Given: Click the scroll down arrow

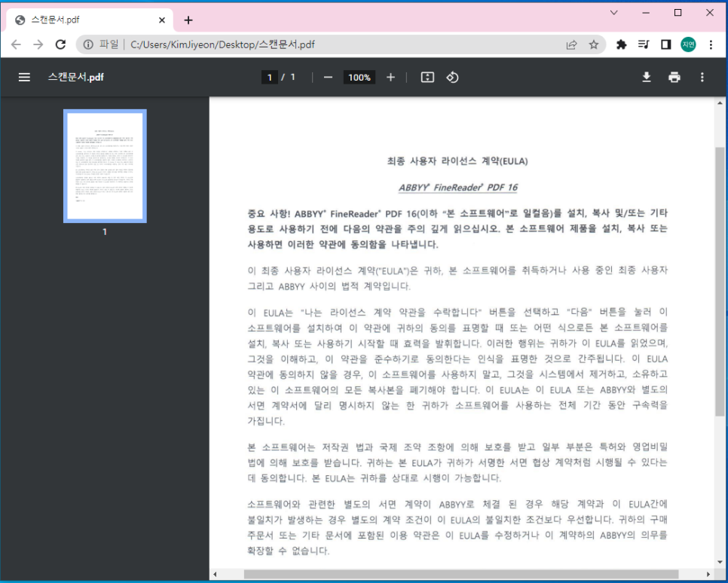Looking at the screenshot, I should 720,562.
